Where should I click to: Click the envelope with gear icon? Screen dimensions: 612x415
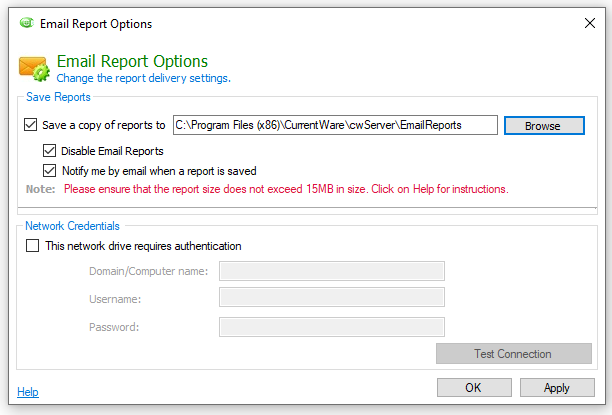pyautogui.click(x=34, y=69)
